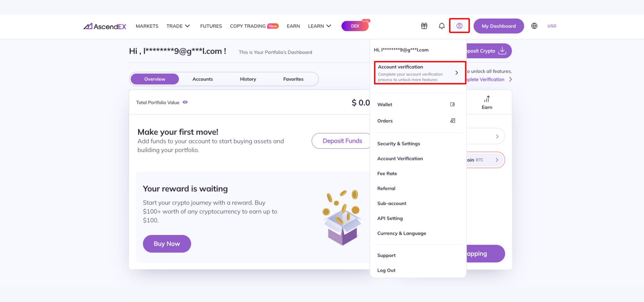The image size is (644, 302).
Task: Click the gift rewards icon
Action: coord(424,26)
